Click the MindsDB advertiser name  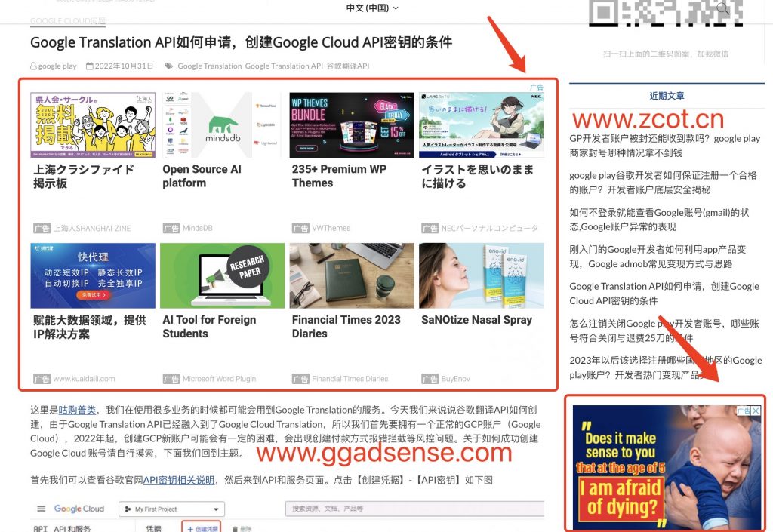[x=198, y=228]
